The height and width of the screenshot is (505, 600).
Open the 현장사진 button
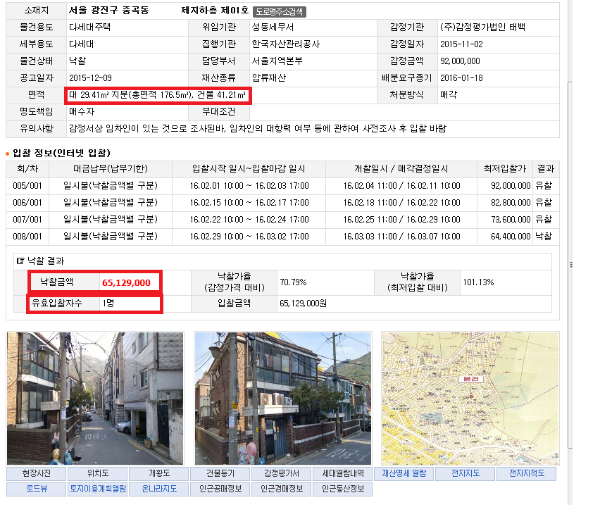point(36,474)
